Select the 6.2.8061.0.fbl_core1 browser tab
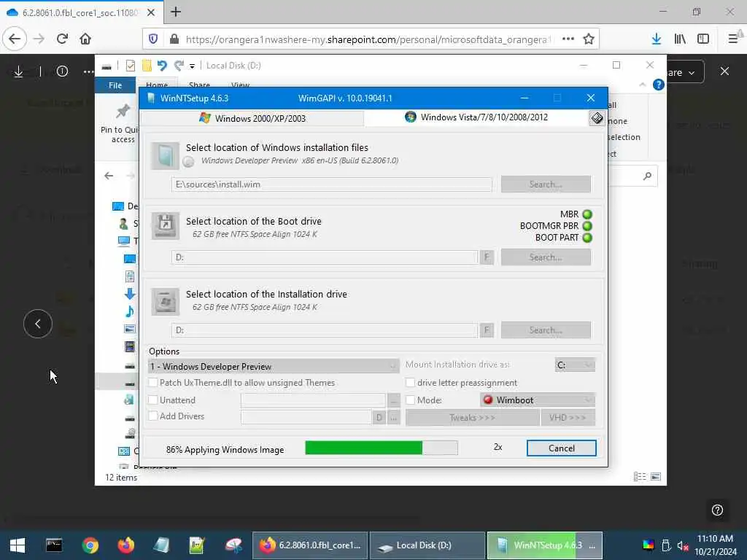Viewport: 747px width, 560px height. click(x=82, y=12)
